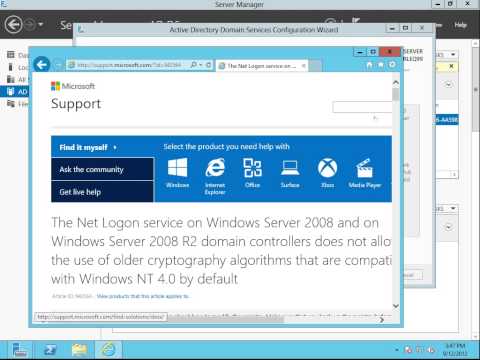Click Server Manager back navigation arrow
Viewport: 480px width, 360px height.
13,25
